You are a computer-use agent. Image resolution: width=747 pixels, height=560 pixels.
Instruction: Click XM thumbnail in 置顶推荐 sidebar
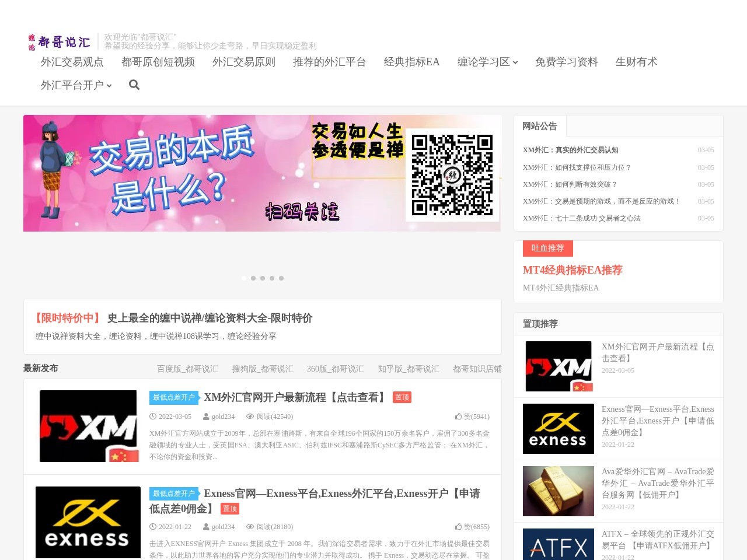click(x=558, y=366)
